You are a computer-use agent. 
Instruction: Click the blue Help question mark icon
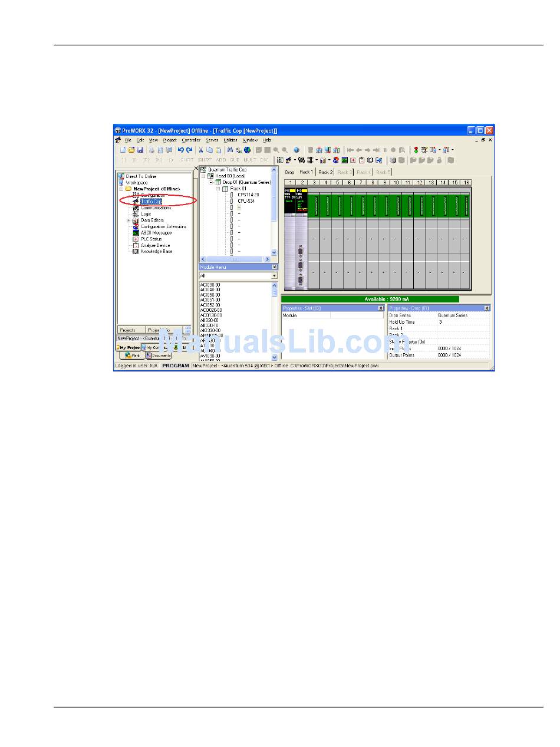coord(296,150)
